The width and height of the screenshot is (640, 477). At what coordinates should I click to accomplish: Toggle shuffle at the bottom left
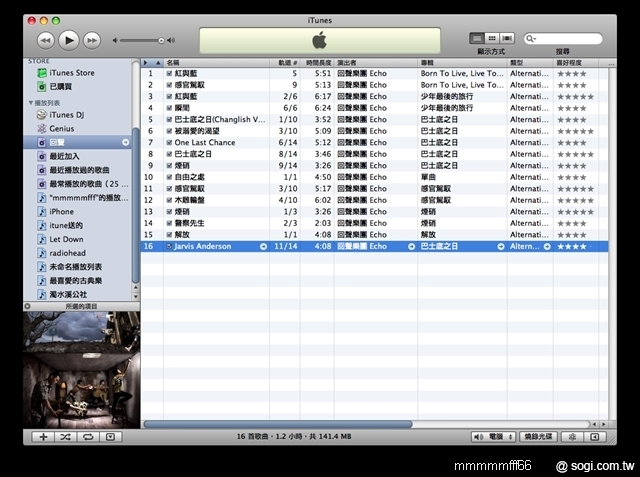[66, 437]
